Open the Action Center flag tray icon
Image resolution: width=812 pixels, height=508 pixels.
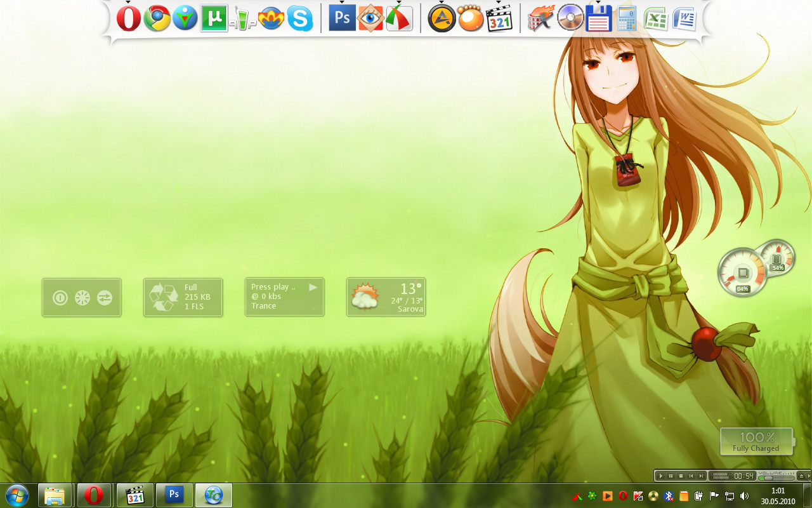(714, 496)
